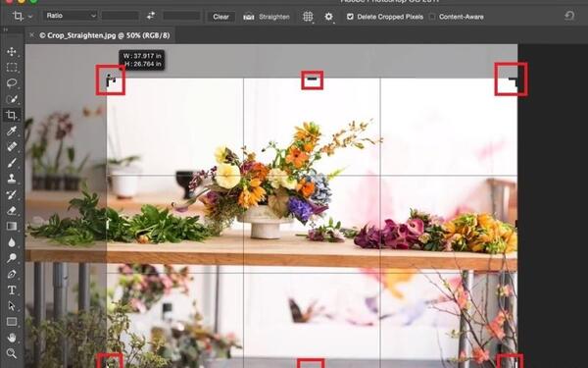Expand the toolbar with the double-arrow toggle

6,29
